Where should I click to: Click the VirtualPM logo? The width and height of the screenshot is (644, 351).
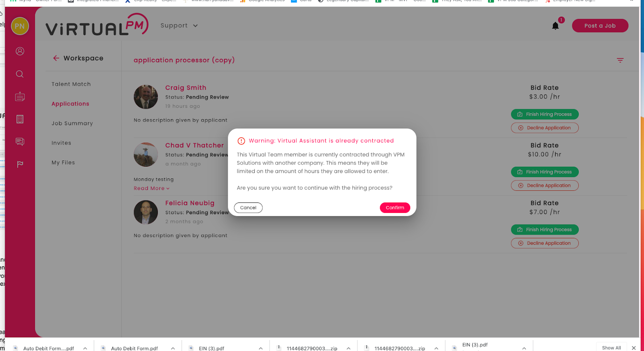click(97, 25)
